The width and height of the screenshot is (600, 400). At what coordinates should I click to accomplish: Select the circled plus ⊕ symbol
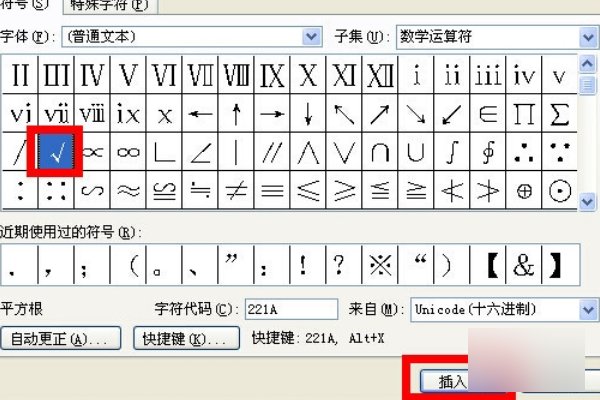(x=524, y=190)
